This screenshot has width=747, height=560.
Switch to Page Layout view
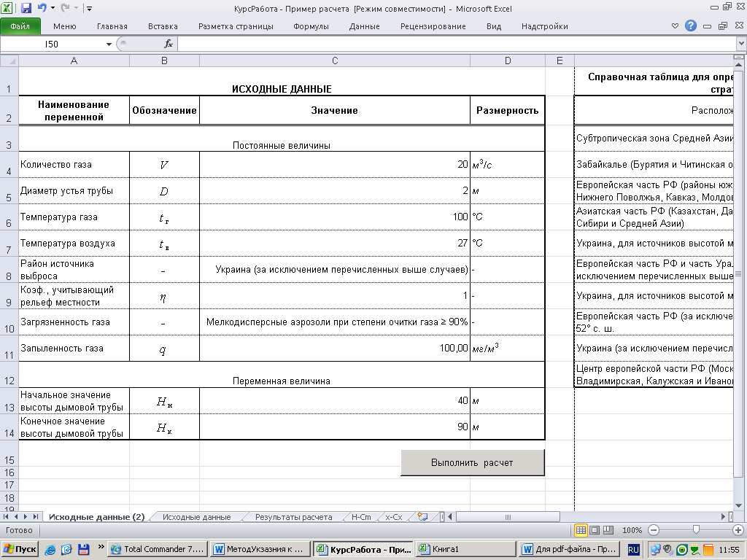(595, 530)
